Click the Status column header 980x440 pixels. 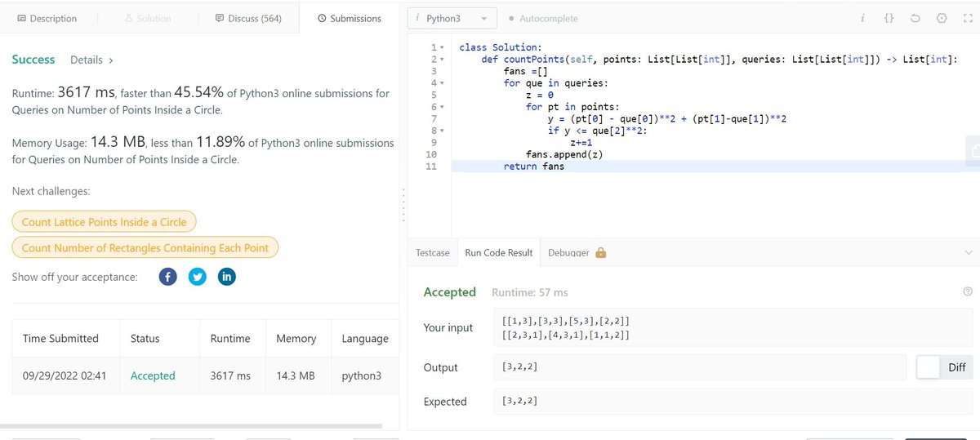coord(145,339)
